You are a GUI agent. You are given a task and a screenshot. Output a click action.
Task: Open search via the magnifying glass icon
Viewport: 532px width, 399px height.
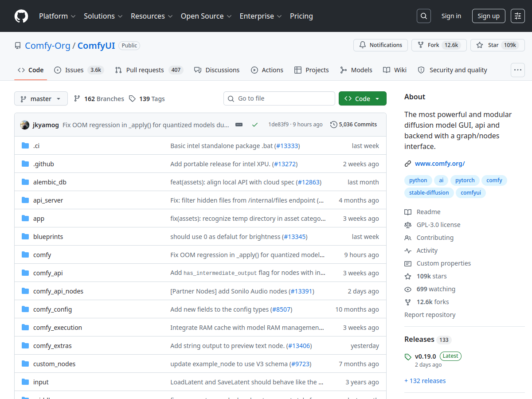[x=423, y=16]
